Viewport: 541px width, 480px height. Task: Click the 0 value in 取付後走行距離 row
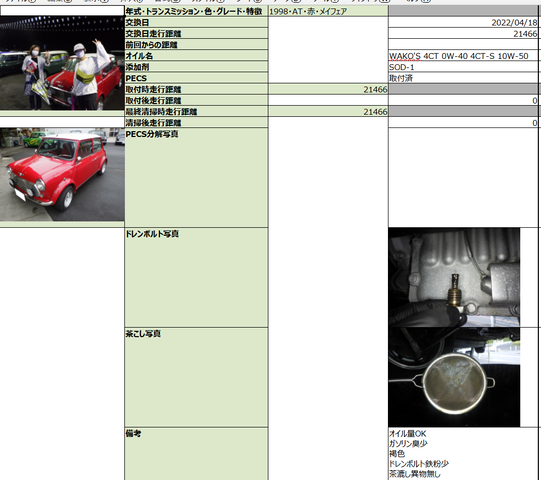[463, 100]
